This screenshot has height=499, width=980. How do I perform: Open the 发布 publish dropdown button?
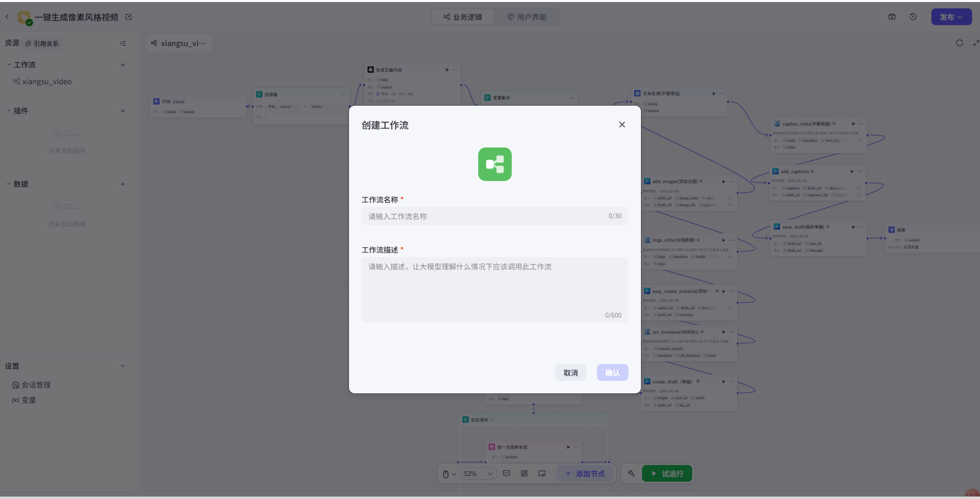[x=951, y=17]
